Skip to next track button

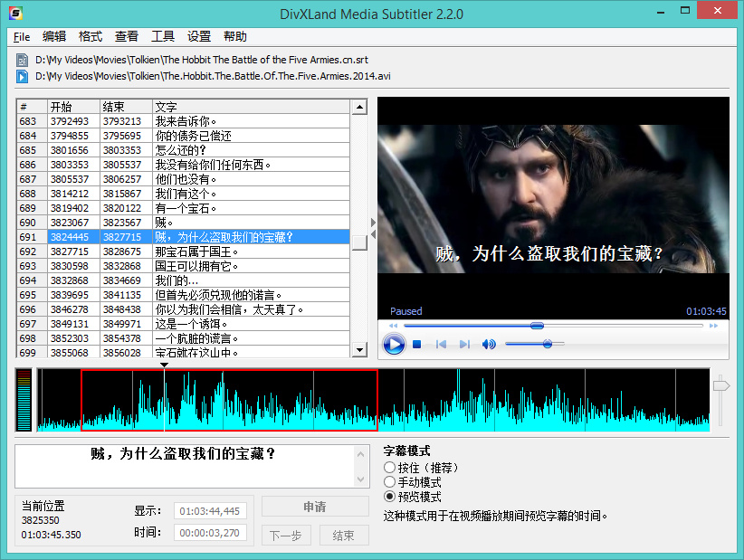pos(464,345)
